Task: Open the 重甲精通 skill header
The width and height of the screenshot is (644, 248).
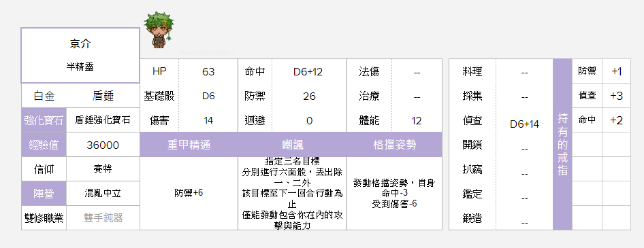Action: pos(189,145)
